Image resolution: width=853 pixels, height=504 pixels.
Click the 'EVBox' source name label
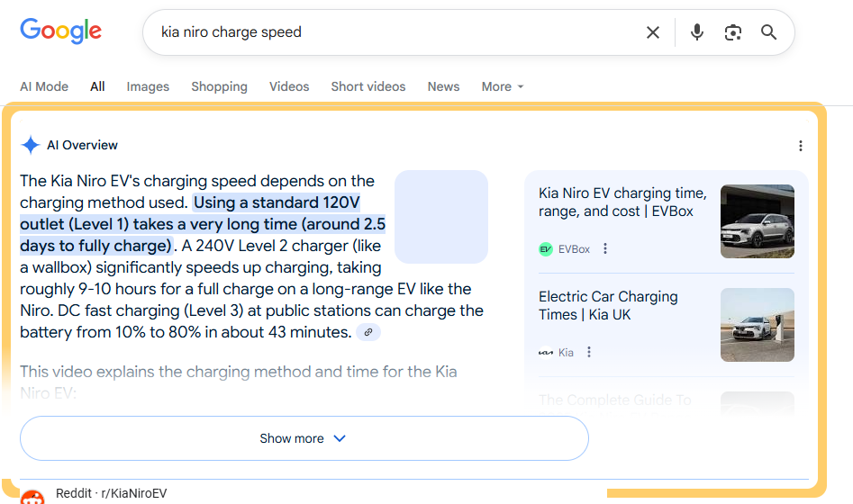tap(574, 249)
